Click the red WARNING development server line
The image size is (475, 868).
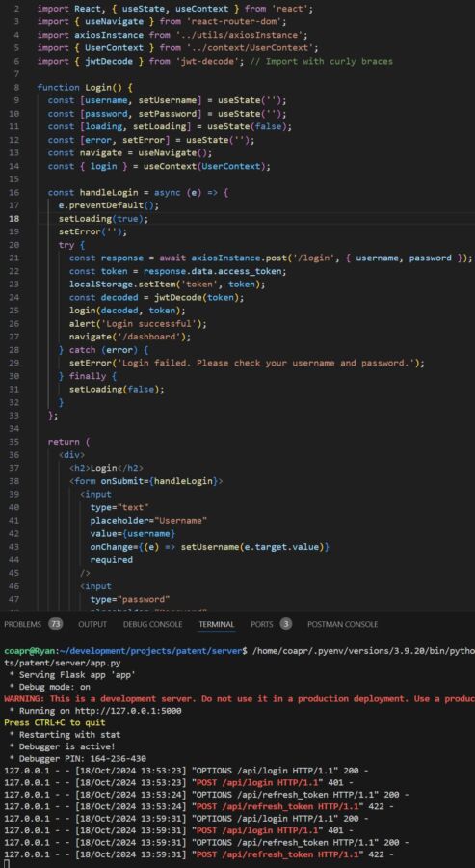240,698
